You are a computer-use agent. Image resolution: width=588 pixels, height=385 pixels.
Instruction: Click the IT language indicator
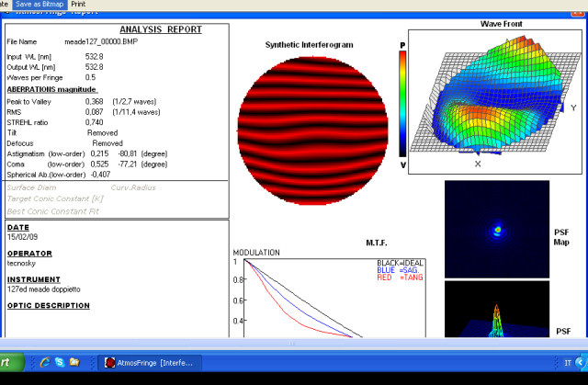click(568, 363)
